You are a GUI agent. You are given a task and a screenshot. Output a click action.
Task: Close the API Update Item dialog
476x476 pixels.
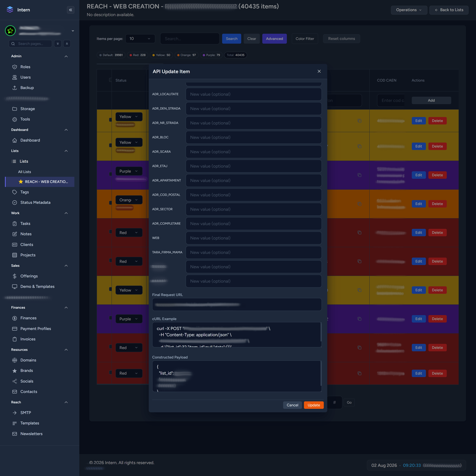pos(319,71)
